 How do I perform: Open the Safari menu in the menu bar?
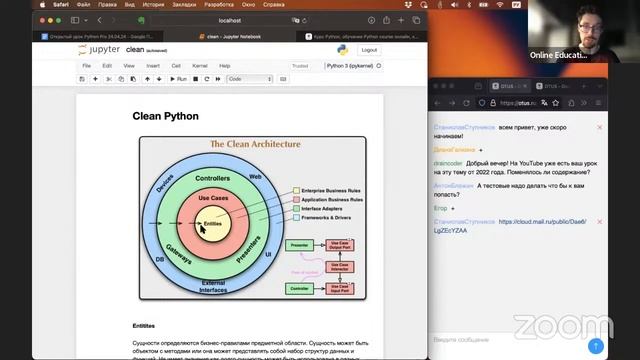click(61, 5)
